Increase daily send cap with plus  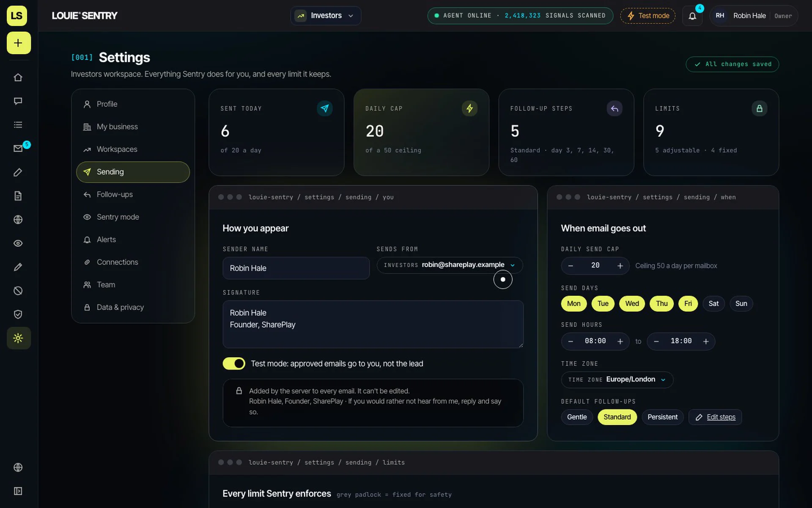click(x=620, y=266)
